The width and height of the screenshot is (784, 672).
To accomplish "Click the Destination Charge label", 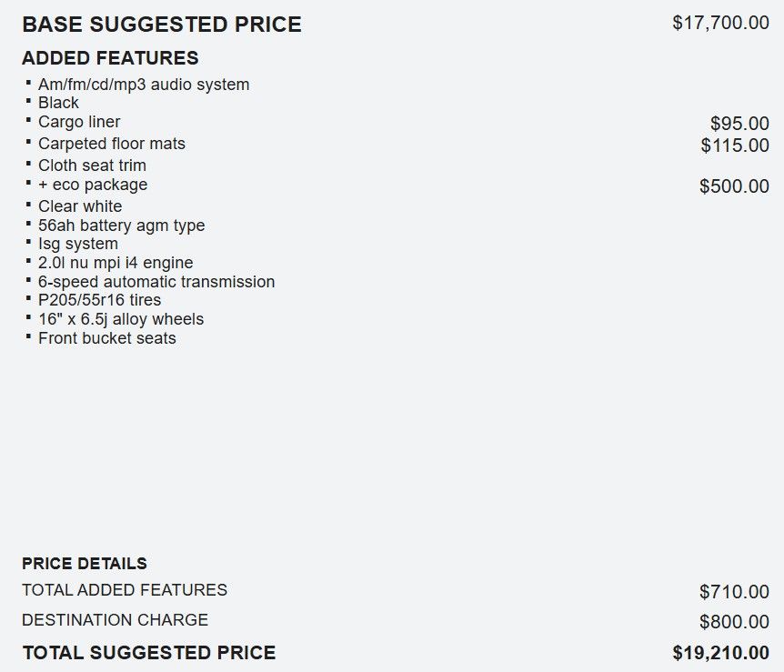I will (115, 620).
